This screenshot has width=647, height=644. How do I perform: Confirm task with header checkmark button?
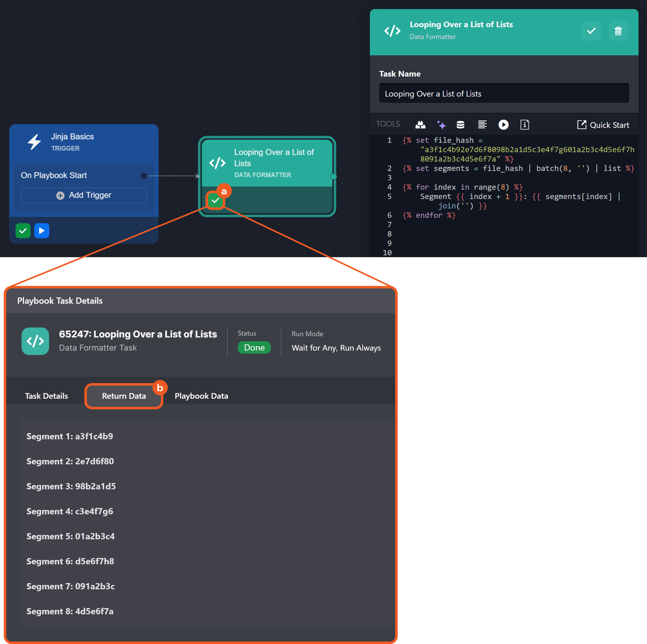(x=591, y=31)
